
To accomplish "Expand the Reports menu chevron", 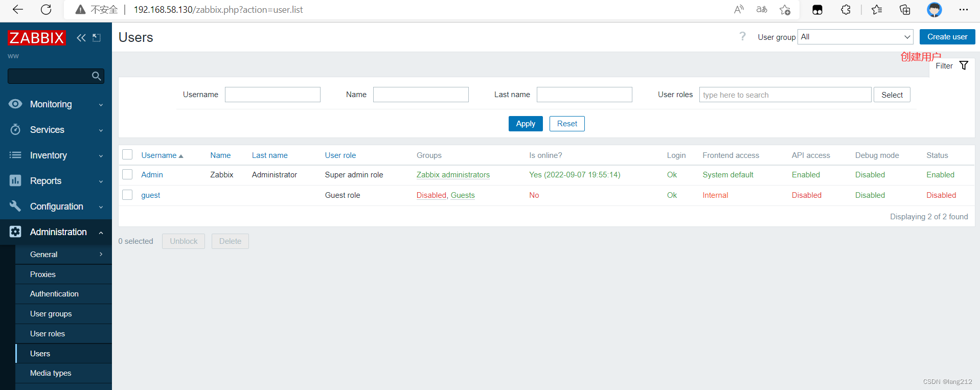I will tap(101, 181).
